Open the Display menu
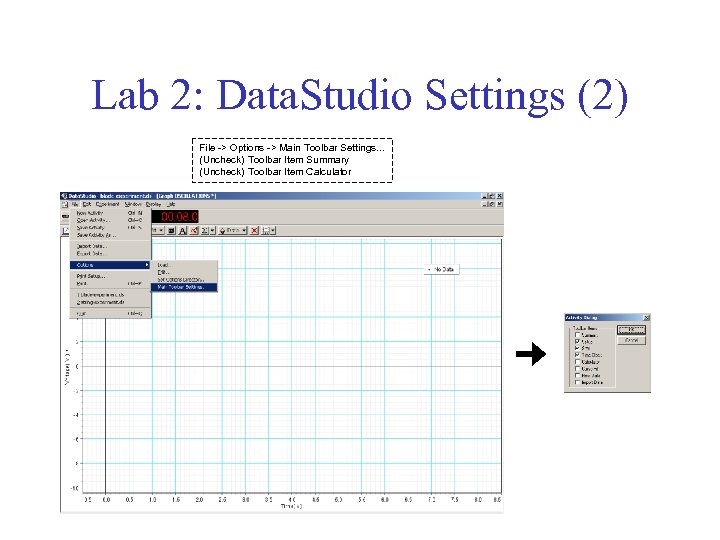This screenshot has width=720, height=540. click(x=153, y=204)
